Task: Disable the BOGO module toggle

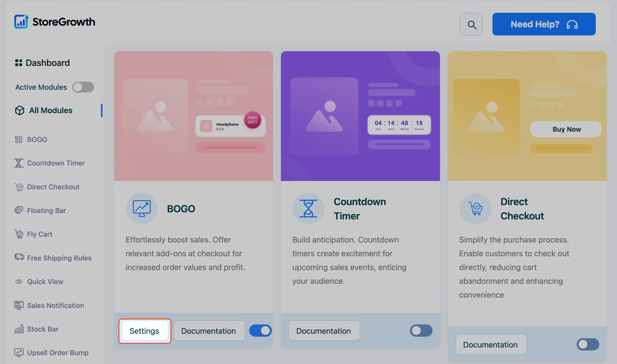Action: pos(260,331)
